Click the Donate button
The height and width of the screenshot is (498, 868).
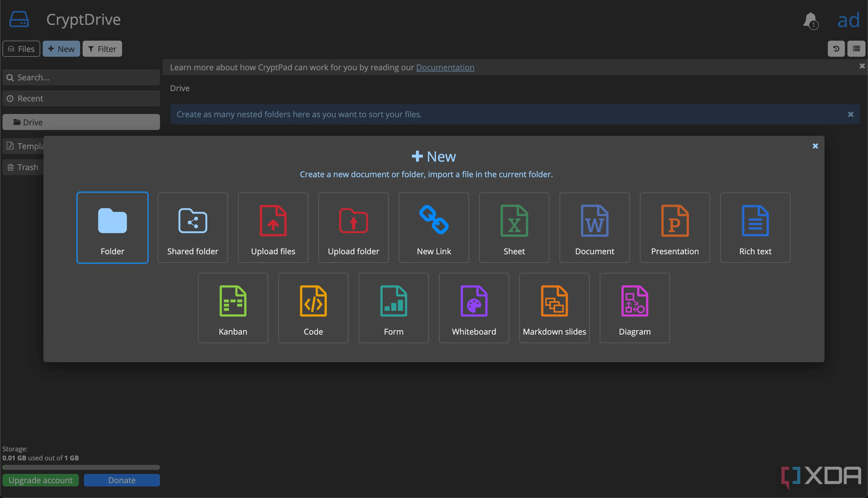pos(122,480)
